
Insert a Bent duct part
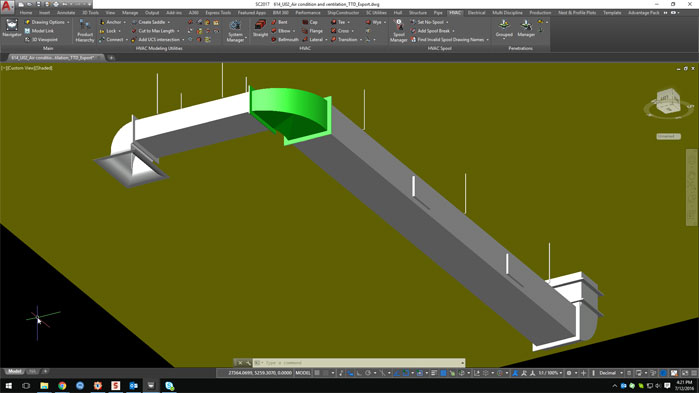280,22
